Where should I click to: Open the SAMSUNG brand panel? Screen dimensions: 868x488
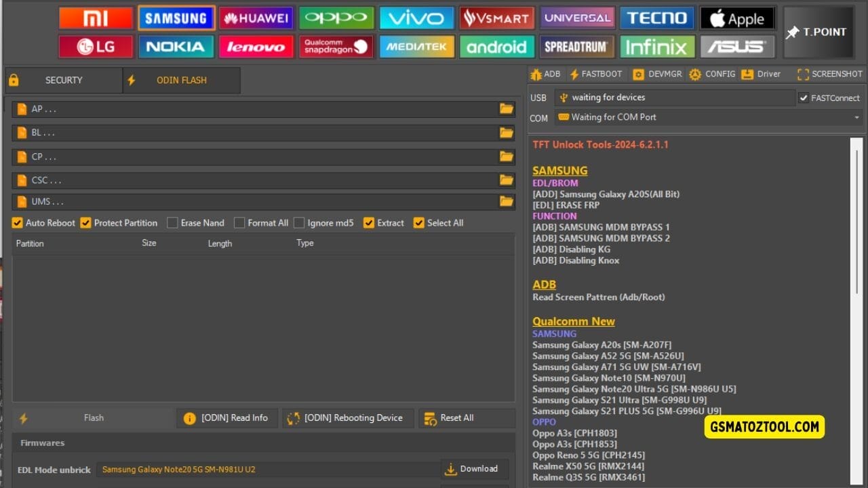[x=176, y=18]
